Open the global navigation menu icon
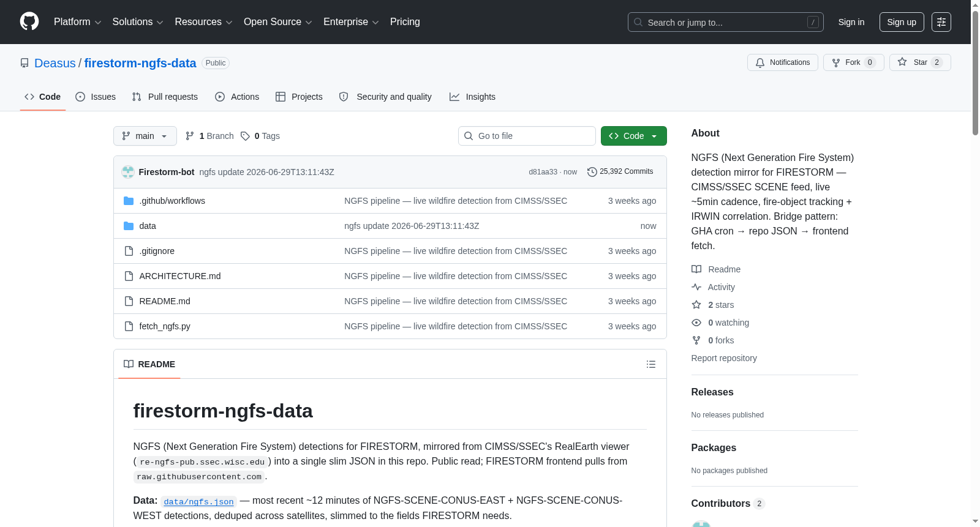The height and width of the screenshot is (527, 980). 941,22
